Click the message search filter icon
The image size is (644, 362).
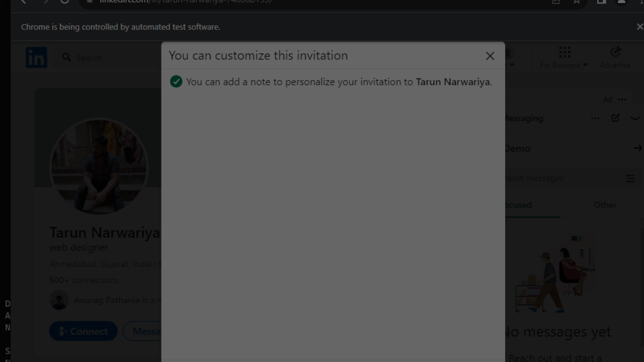pyautogui.click(x=630, y=178)
